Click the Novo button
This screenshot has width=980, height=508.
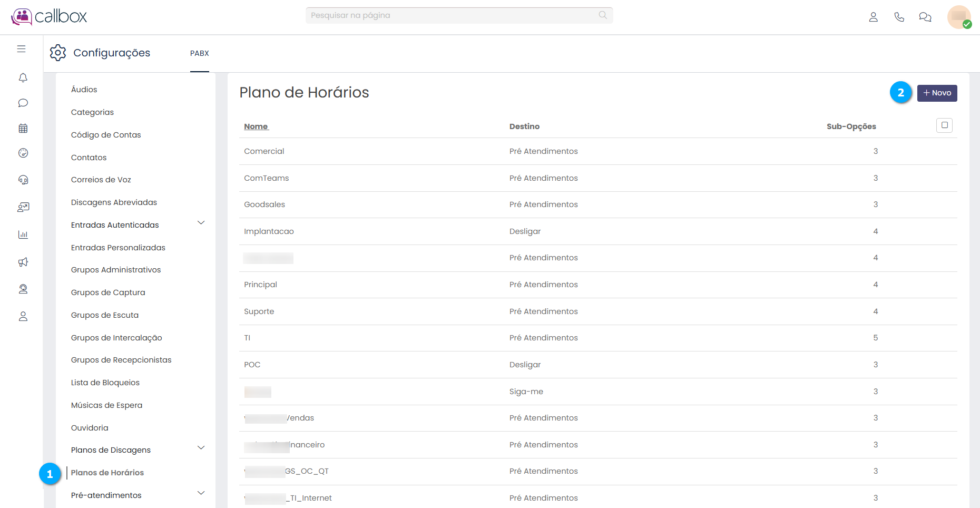point(937,93)
